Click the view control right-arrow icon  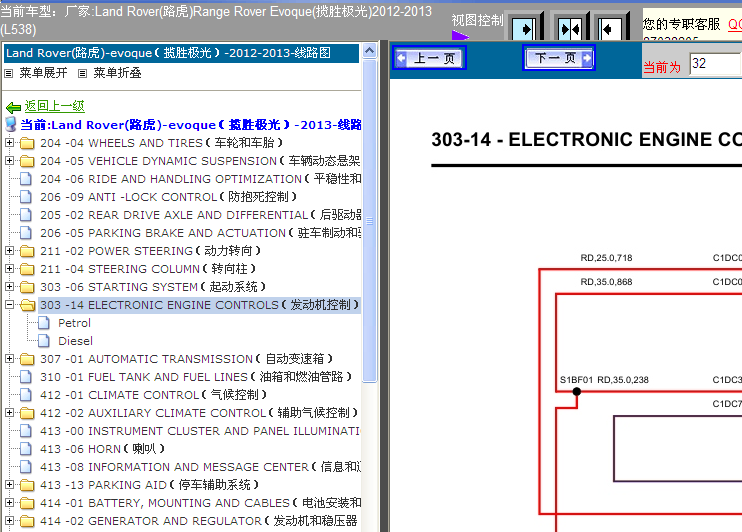point(524,29)
